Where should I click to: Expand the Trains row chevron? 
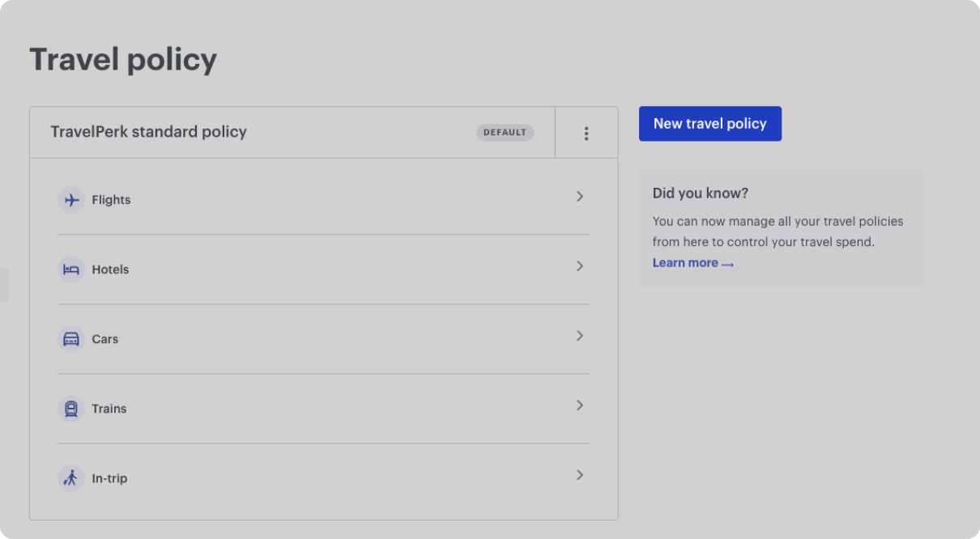point(580,405)
